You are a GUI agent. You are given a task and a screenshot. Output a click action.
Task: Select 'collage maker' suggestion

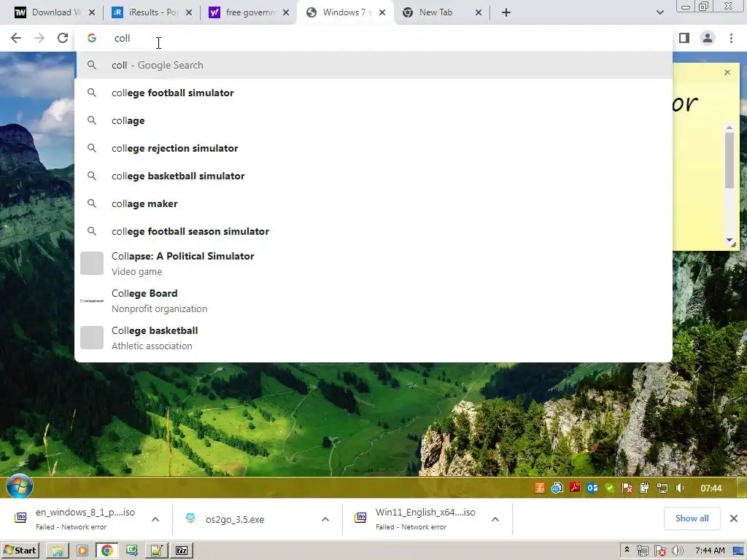(373, 203)
